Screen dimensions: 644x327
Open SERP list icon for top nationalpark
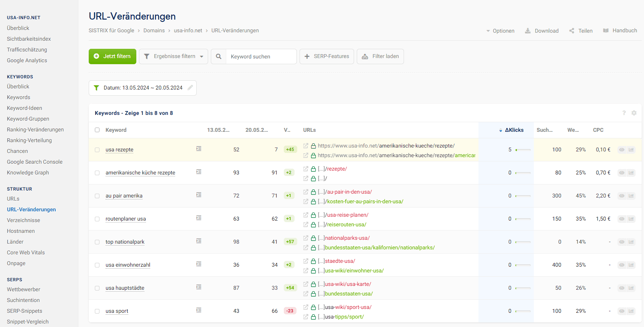(x=199, y=241)
